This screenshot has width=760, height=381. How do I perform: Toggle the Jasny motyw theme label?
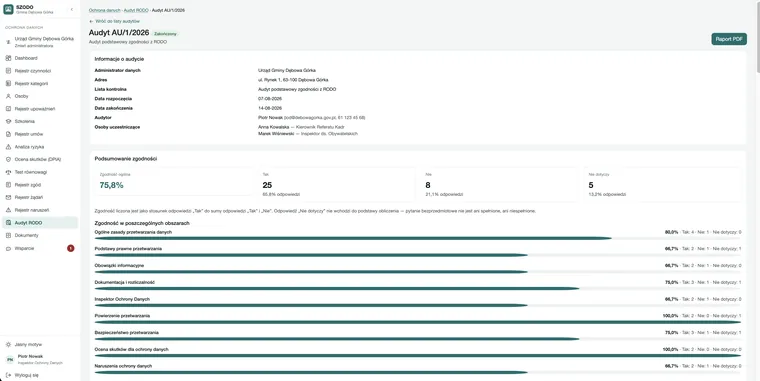click(x=28, y=344)
